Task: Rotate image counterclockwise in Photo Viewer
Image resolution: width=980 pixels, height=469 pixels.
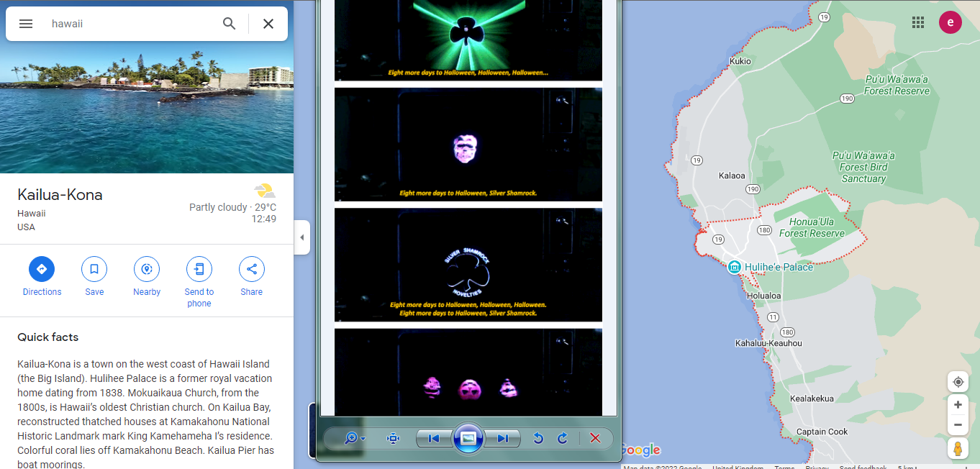Action: click(537, 438)
